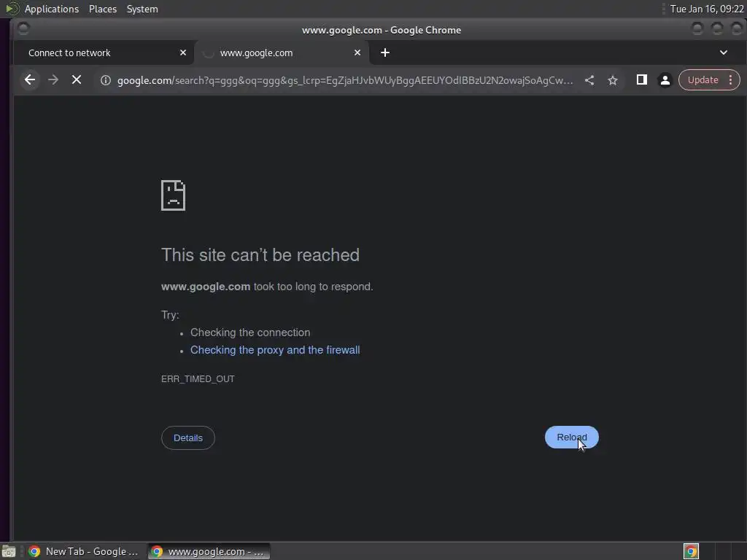This screenshot has height=560, width=747.
Task: Stop loading the page
Action: [x=76, y=80]
